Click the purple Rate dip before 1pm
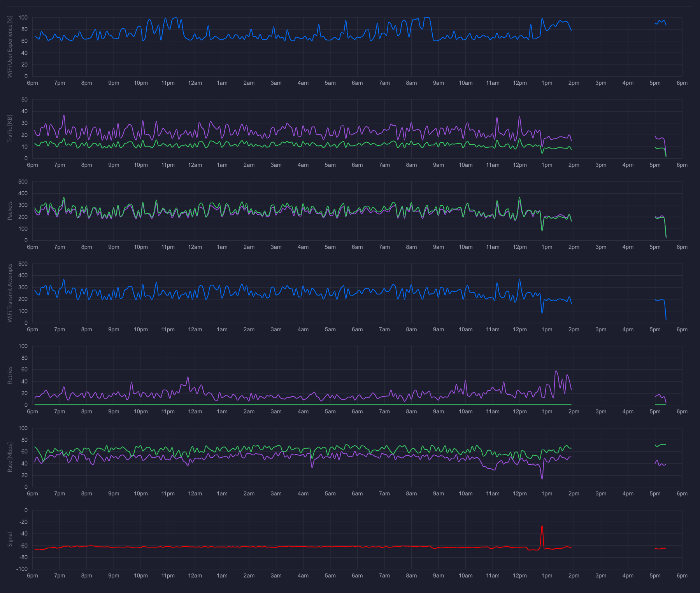Image resolution: width=700 pixels, height=593 pixels. click(542, 478)
